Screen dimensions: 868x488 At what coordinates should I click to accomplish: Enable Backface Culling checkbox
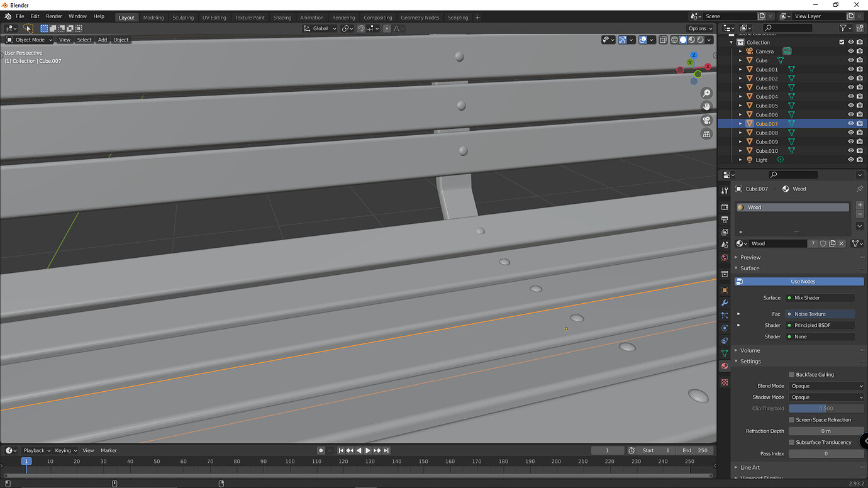[791, 375]
